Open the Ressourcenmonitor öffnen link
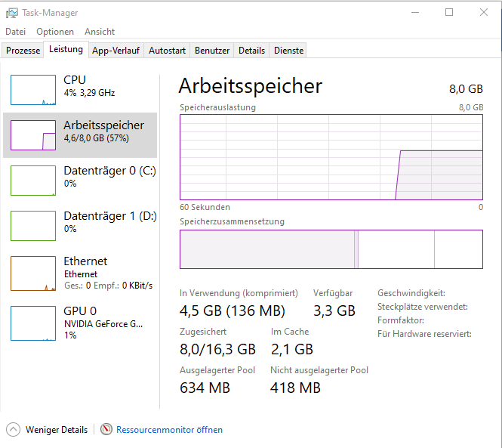The height and width of the screenshot is (448, 502). pos(169,430)
